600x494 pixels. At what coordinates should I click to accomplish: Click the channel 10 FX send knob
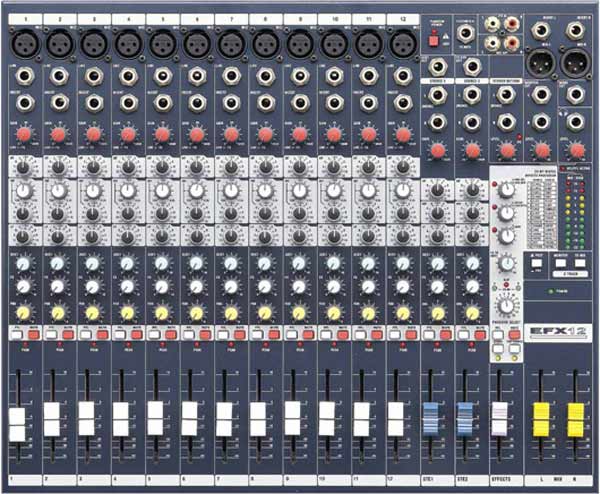(334, 287)
